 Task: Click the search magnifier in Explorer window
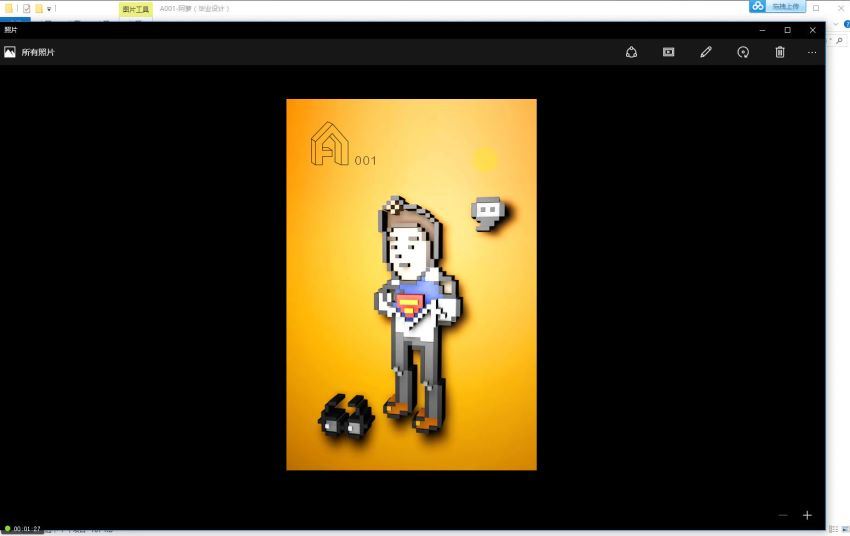pos(839,41)
